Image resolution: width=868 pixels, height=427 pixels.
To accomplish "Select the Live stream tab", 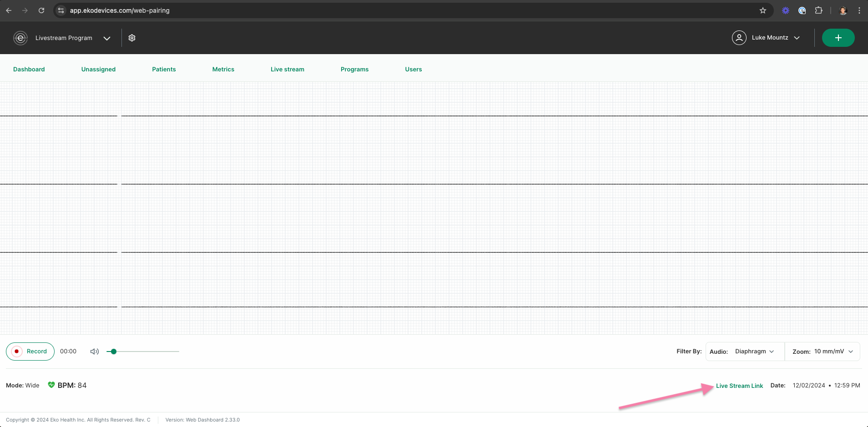I will click(x=288, y=69).
